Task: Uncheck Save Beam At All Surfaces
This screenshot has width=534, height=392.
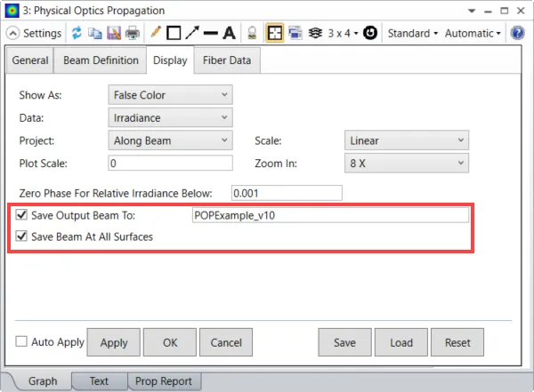Action: pyautogui.click(x=21, y=236)
